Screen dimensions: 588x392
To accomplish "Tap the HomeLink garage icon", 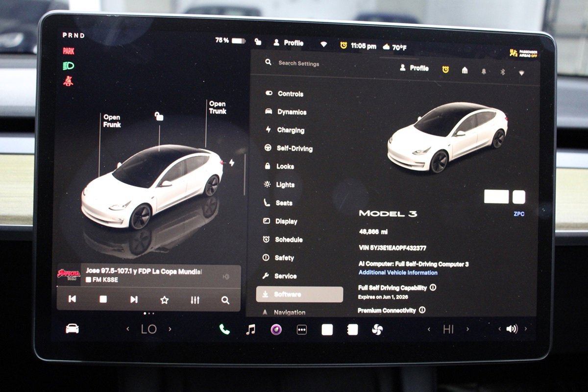I will [x=465, y=71].
